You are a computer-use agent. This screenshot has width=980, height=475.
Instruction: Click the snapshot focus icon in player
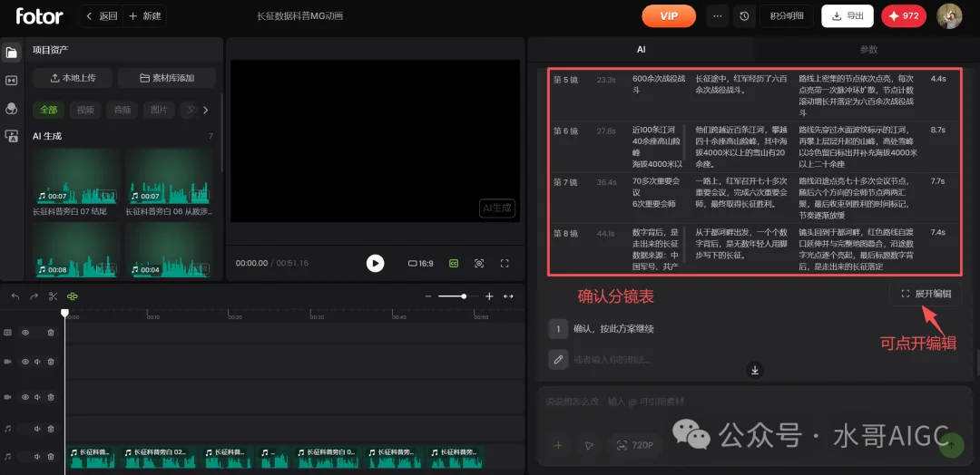coord(479,264)
